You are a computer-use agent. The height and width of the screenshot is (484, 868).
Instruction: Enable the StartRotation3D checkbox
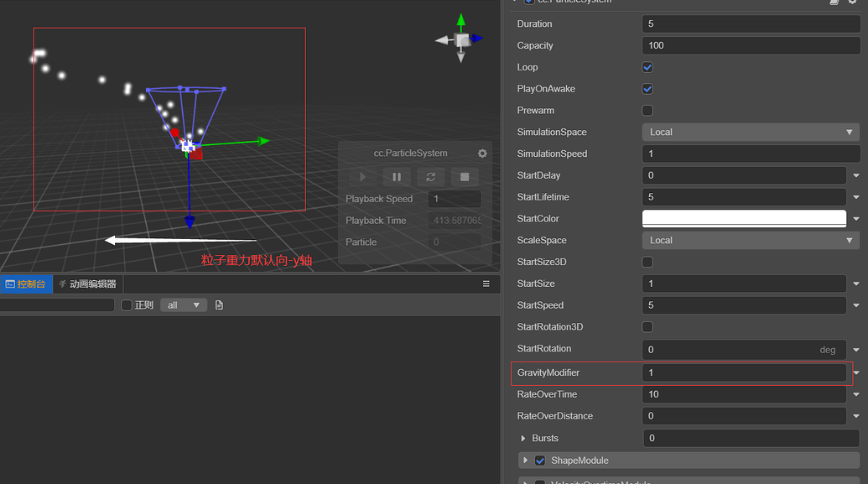point(647,327)
